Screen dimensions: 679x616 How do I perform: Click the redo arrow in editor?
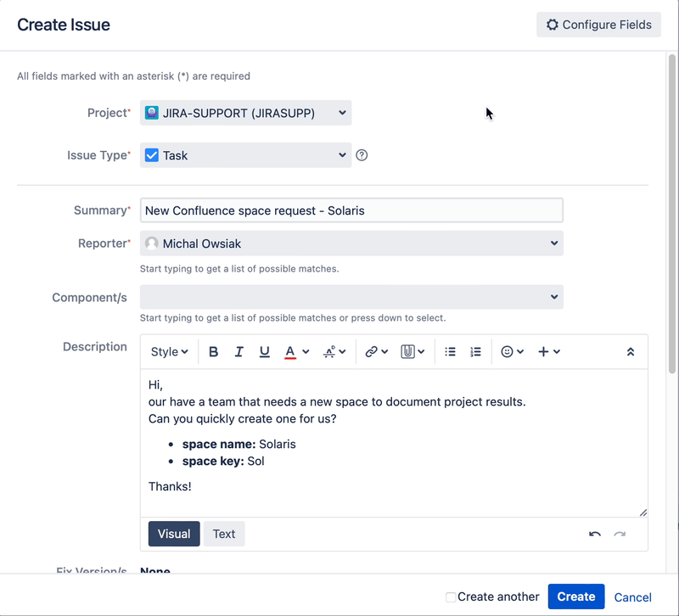pyautogui.click(x=620, y=535)
